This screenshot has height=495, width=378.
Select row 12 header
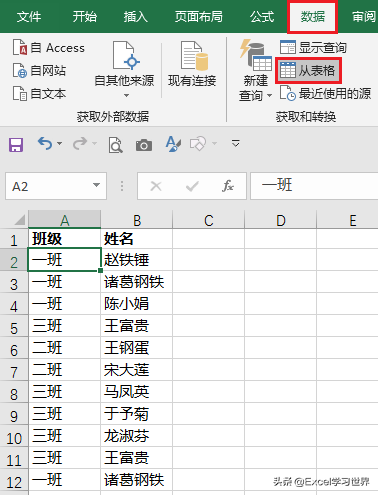coord(14,481)
